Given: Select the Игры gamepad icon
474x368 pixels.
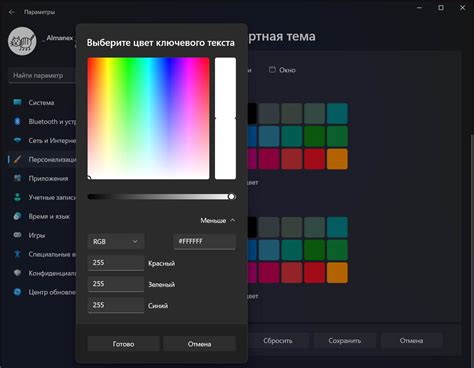Looking at the screenshot, I should (17, 235).
